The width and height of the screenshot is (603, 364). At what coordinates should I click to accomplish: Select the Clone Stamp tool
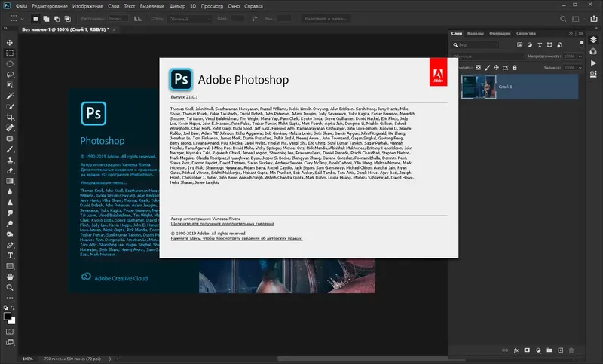point(10,160)
